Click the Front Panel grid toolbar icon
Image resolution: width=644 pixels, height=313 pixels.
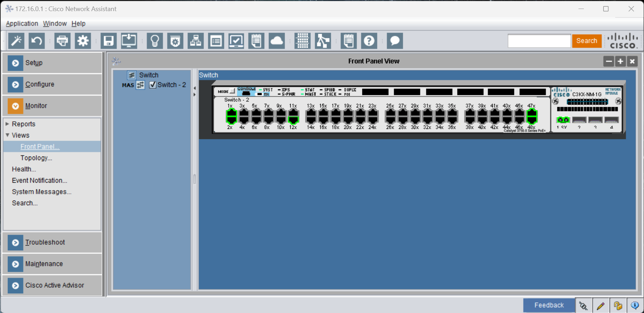point(302,41)
